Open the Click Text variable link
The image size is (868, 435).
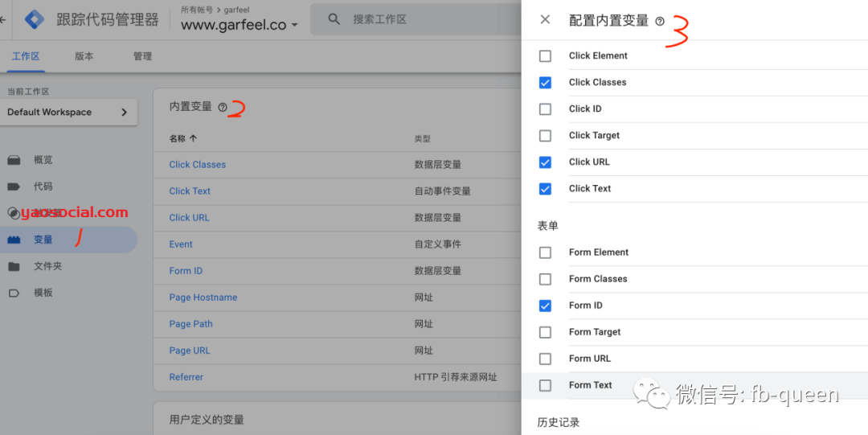(x=190, y=191)
